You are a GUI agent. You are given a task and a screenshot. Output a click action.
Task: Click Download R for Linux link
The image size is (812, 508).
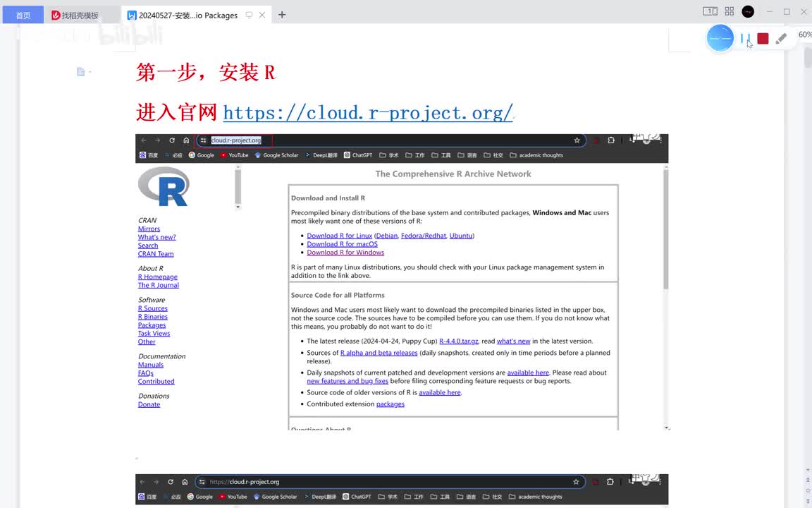339,236
